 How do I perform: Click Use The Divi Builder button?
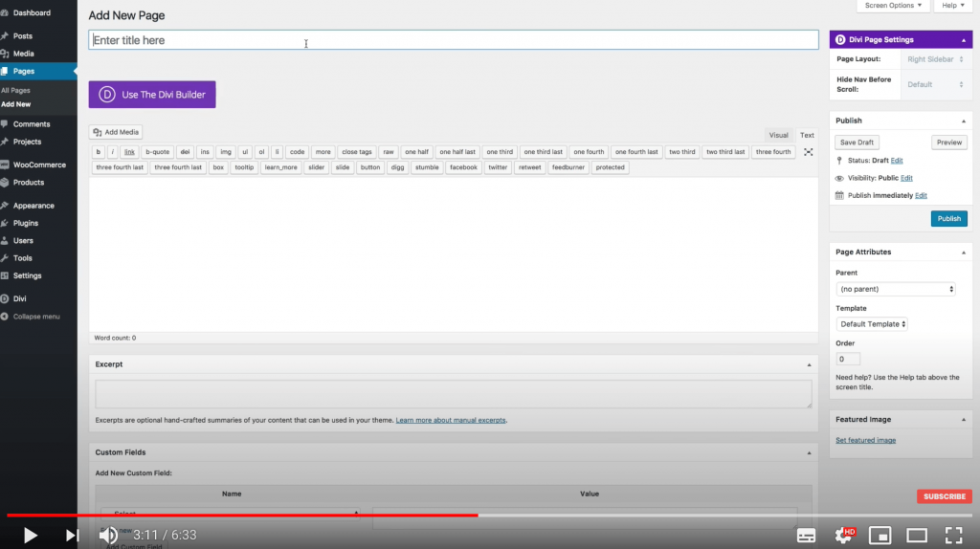152,95
